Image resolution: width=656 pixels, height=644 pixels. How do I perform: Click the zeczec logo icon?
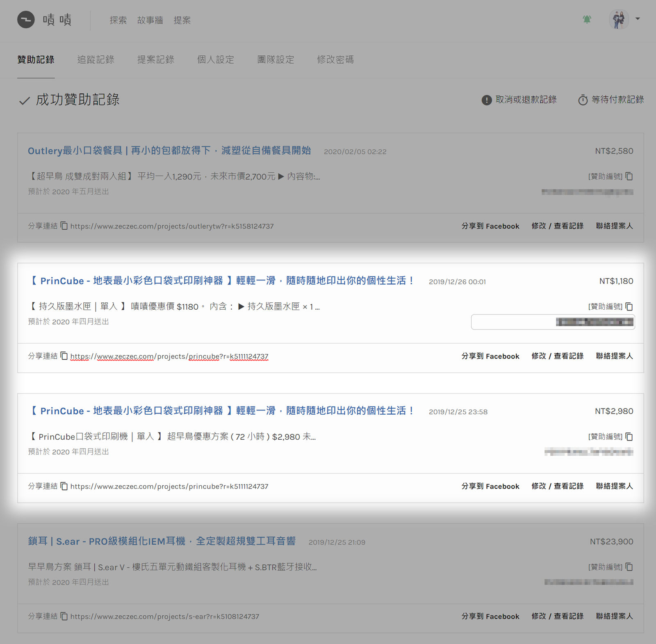pyautogui.click(x=26, y=20)
